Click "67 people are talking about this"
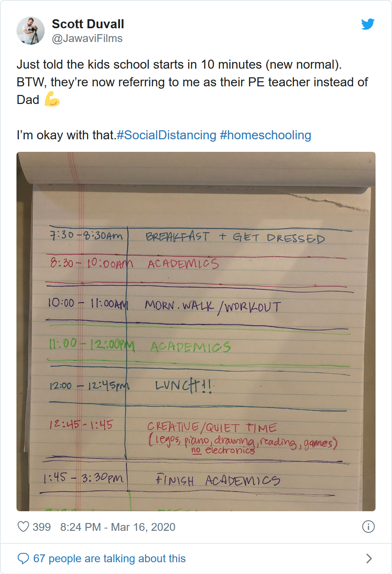The width and height of the screenshot is (392, 574). [109, 558]
